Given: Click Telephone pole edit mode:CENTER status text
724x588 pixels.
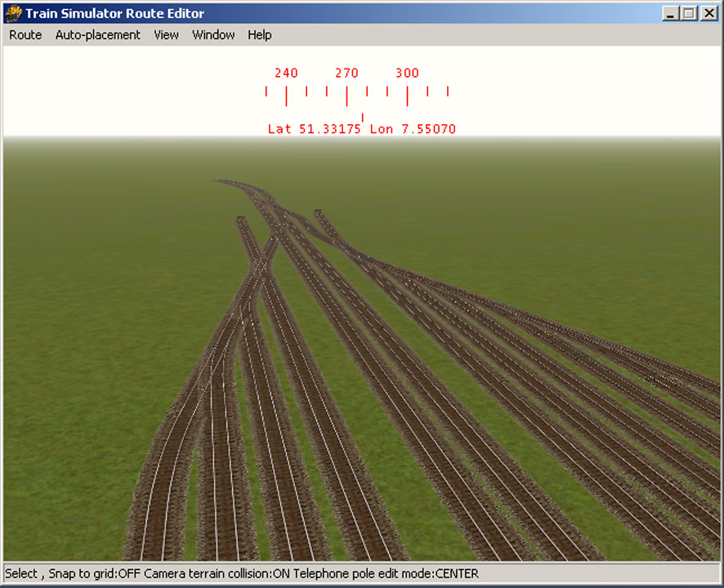Looking at the screenshot, I should (386, 573).
